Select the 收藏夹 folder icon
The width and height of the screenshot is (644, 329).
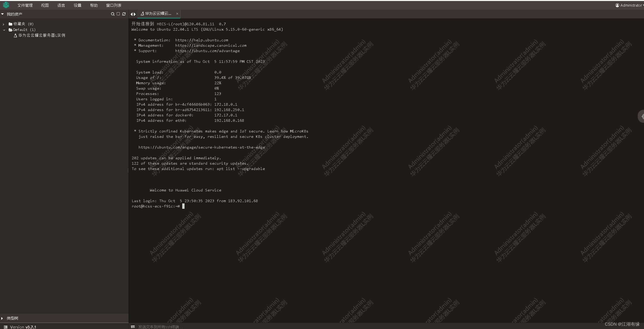[x=10, y=24]
